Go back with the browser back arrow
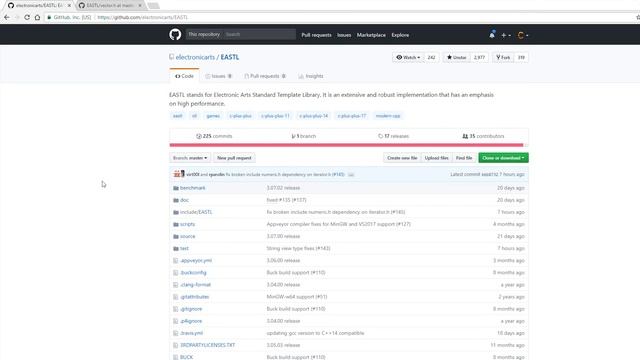640x360 pixels. [x=7, y=18]
